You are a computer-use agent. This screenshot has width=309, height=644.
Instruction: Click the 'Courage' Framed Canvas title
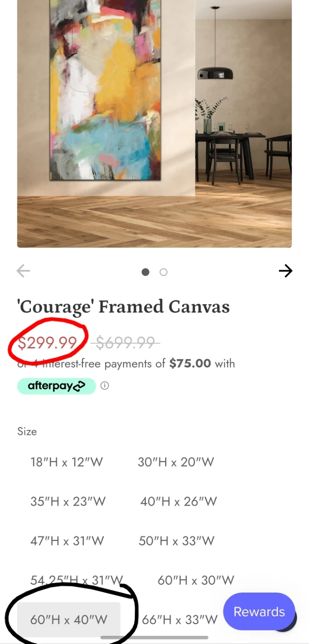tap(123, 307)
